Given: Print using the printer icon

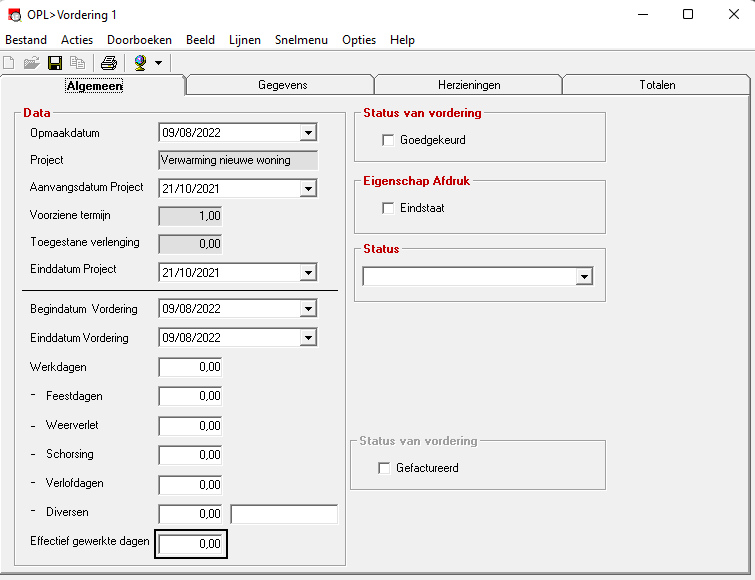Looking at the screenshot, I should pyautogui.click(x=109, y=63).
